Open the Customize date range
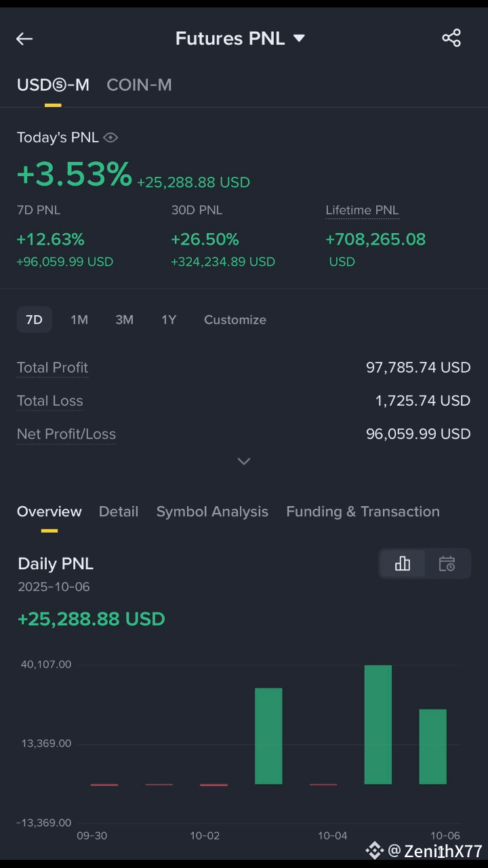488x868 pixels. [235, 320]
